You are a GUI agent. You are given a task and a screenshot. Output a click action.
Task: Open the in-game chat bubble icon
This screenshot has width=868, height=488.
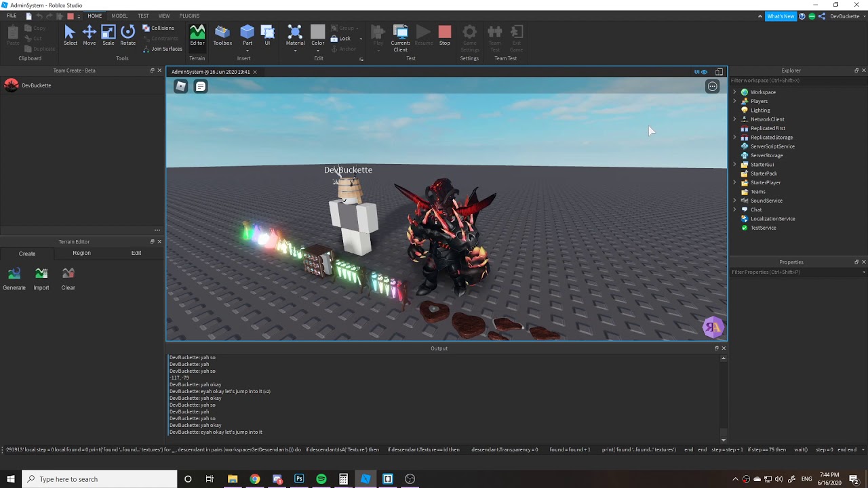tap(201, 86)
